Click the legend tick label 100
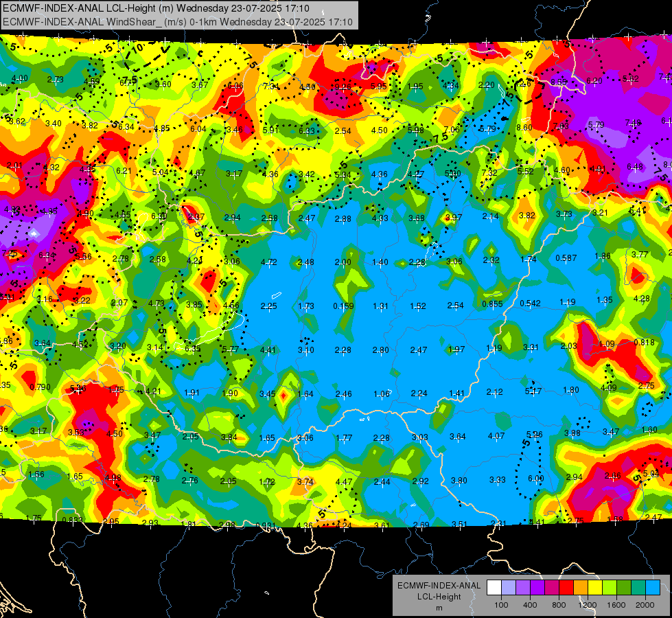Viewport: 672px width, 618px height. [x=501, y=605]
